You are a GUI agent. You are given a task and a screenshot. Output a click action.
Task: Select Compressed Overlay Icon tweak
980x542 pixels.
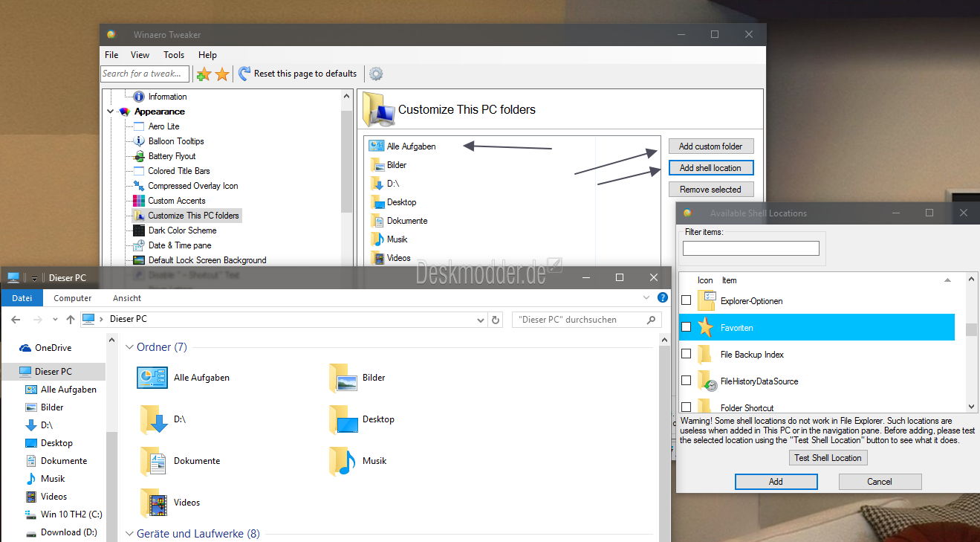point(193,186)
